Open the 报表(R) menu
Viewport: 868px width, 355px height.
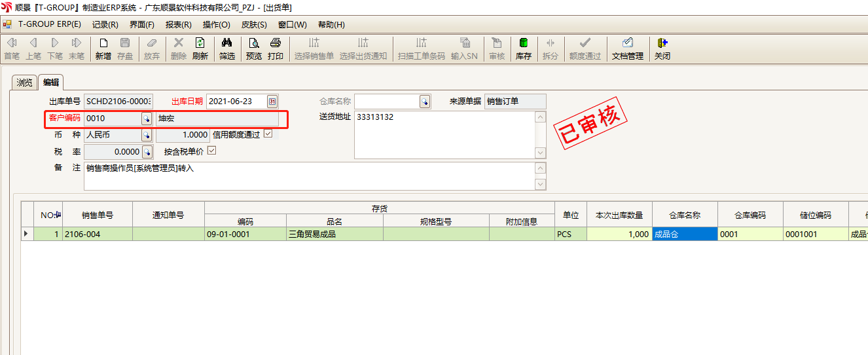point(178,25)
